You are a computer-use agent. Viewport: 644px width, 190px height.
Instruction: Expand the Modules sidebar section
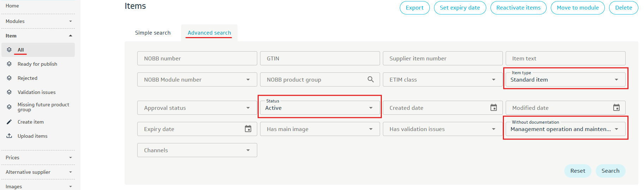(x=38, y=21)
